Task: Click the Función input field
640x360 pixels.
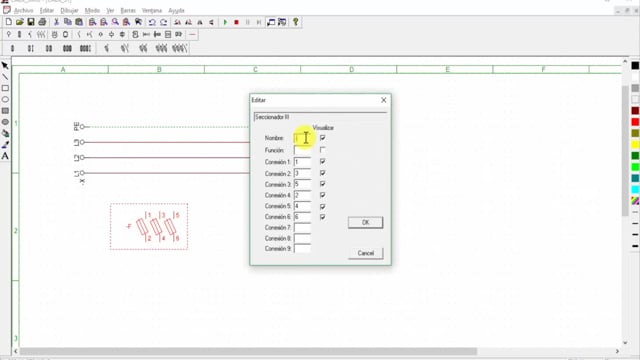Action: [302, 150]
